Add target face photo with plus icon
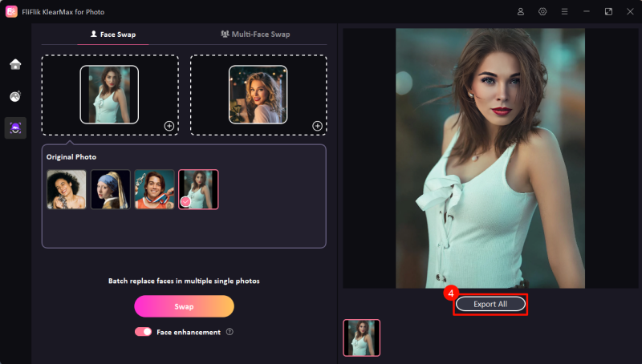This screenshot has height=364, width=642. pyautogui.click(x=317, y=126)
